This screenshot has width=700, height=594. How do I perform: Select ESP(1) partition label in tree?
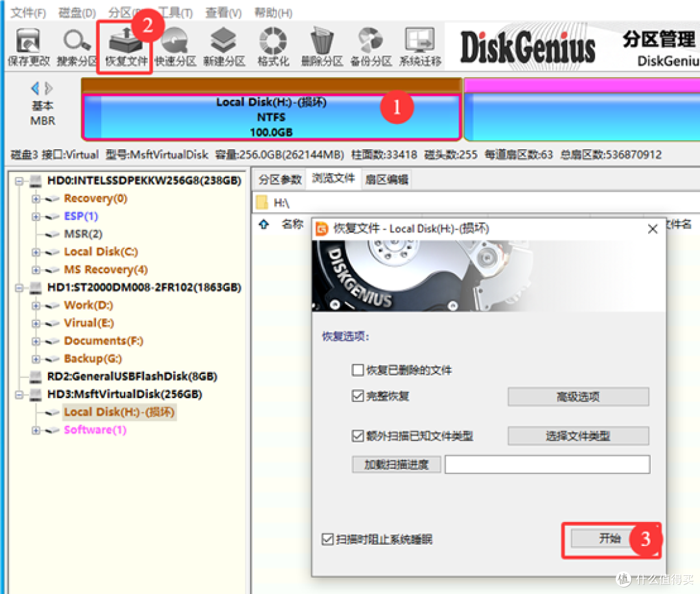(81, 217)
